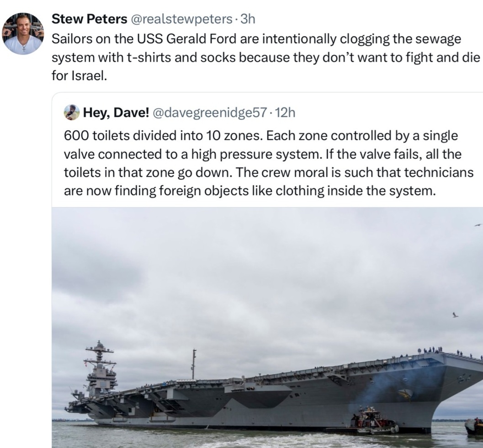Open the @davegreenidge57 handle

coord(209,112)
